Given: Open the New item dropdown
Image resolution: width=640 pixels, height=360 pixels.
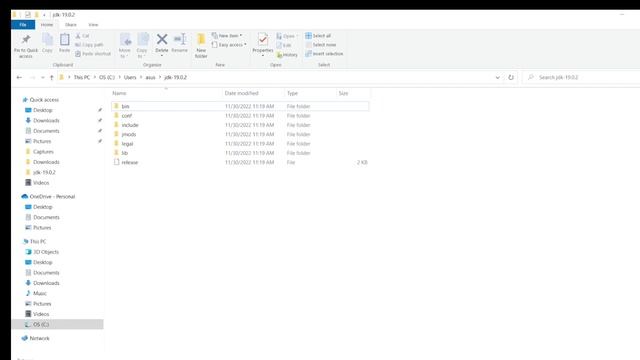Looking at the screenshot, I should tap(227, 36).
